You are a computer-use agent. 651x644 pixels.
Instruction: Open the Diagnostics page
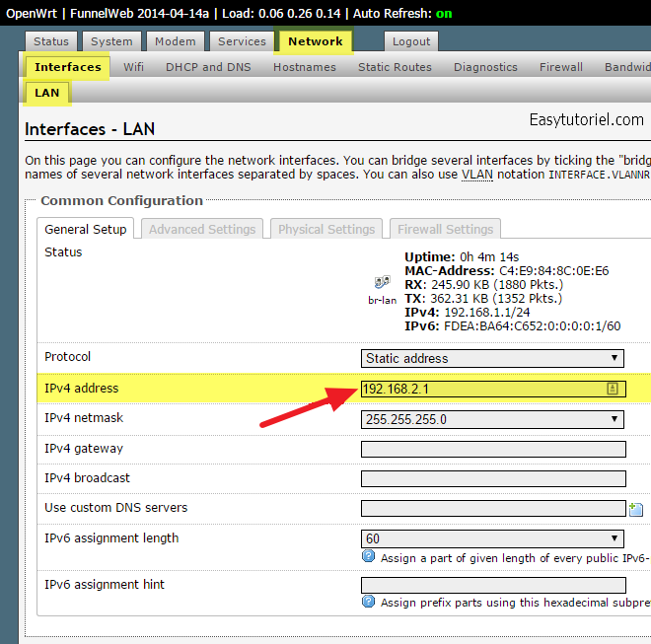pyautogui.click(x=485, y=67)
